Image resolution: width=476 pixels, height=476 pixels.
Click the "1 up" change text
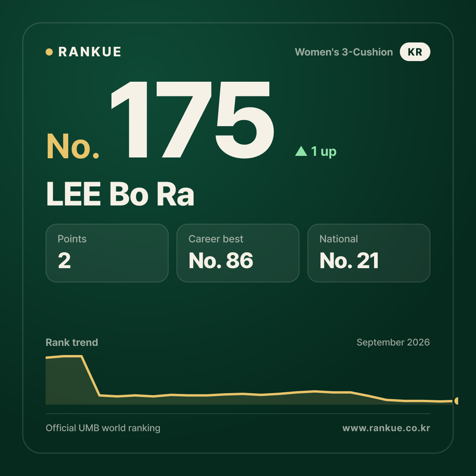click(324, 152)
